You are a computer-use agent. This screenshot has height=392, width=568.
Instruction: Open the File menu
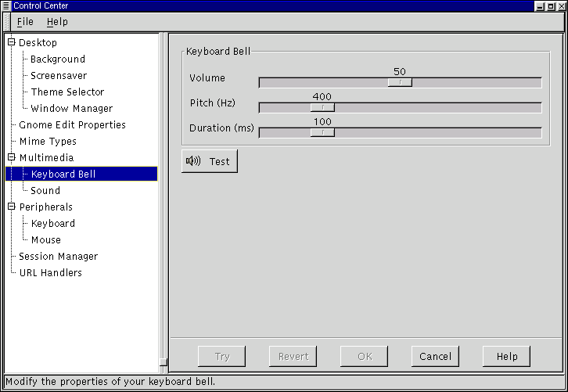(x=25, y=22)
